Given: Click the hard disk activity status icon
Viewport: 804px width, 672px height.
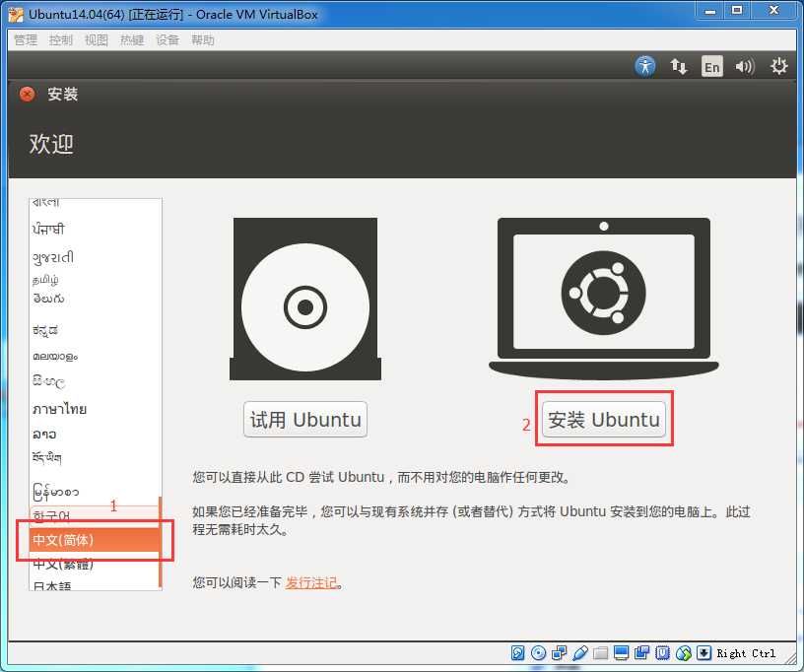Looking at the screenshot, I should (x=518, y=652).
